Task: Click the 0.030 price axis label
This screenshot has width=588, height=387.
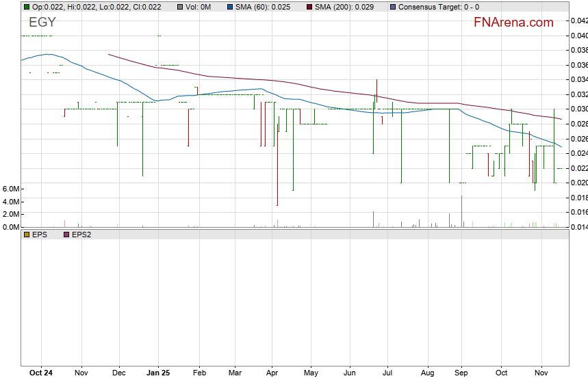Action: pyautogui.click(x=578, y=109)
